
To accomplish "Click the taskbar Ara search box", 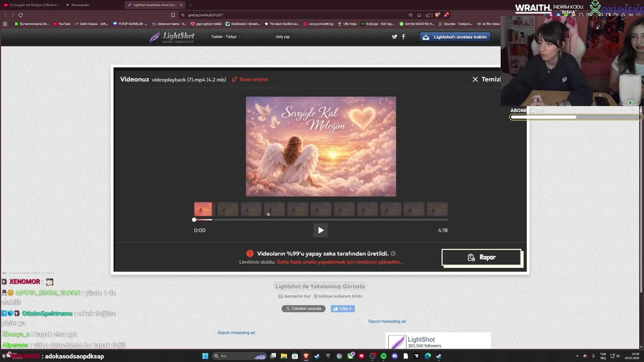I will (239, 356).
